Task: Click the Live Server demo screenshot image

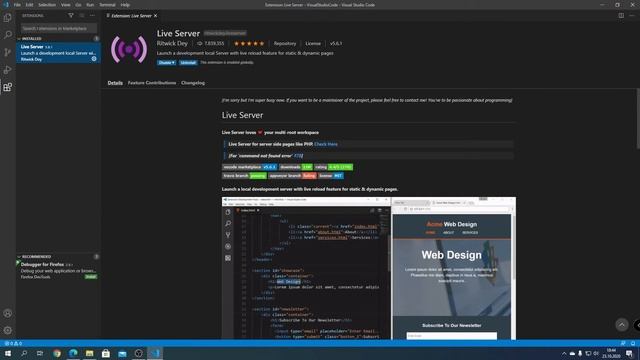Action: pos(369,268)
